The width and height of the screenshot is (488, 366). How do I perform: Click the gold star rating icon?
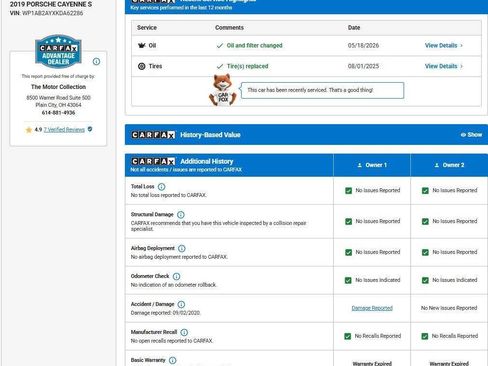(29, 130)
